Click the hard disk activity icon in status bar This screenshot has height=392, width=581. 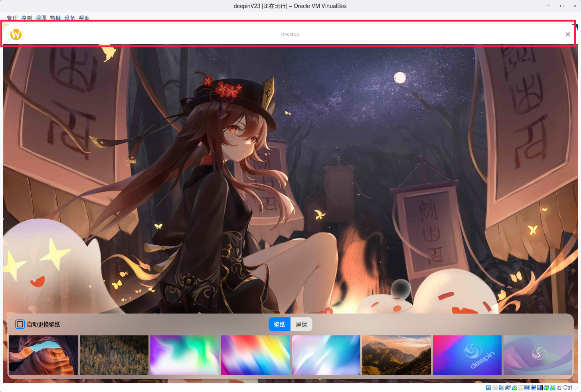point(488,387)
